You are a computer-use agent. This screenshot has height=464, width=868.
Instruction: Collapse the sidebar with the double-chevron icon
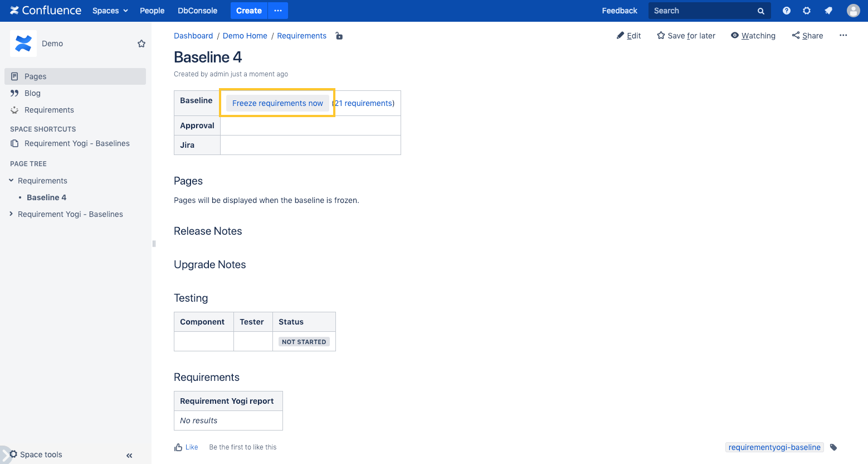coord(129,455)
